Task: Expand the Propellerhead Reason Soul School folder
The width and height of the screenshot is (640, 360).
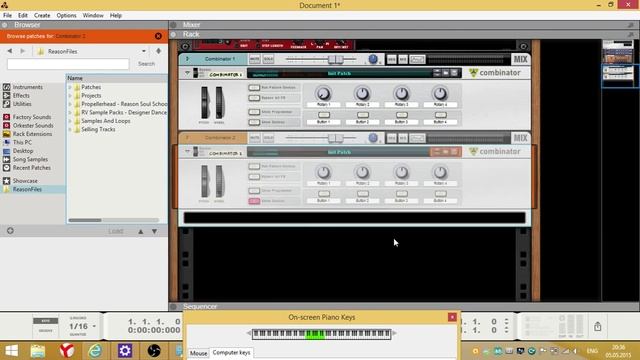Action: tap(70, 104)
